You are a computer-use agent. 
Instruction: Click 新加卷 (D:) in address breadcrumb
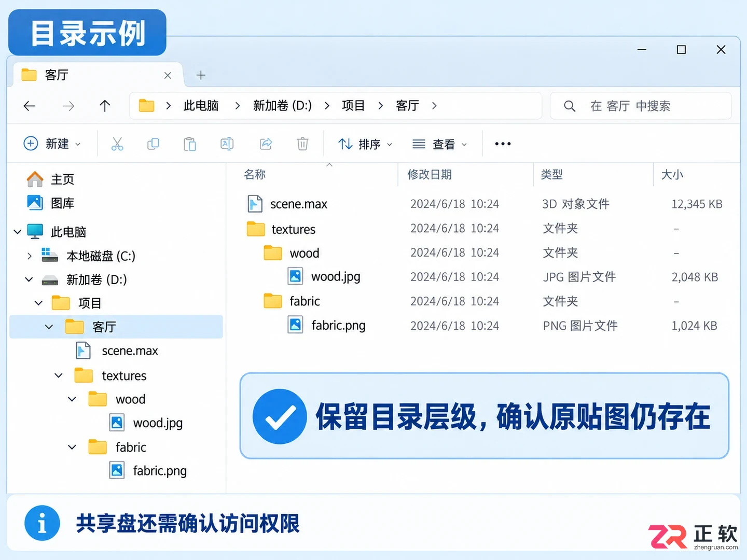point(282,106)
